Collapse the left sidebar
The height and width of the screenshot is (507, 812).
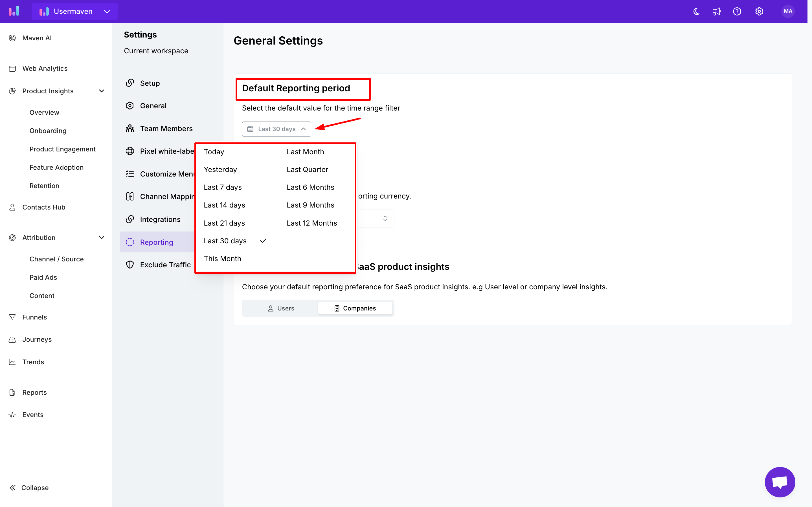coord(28,488)
